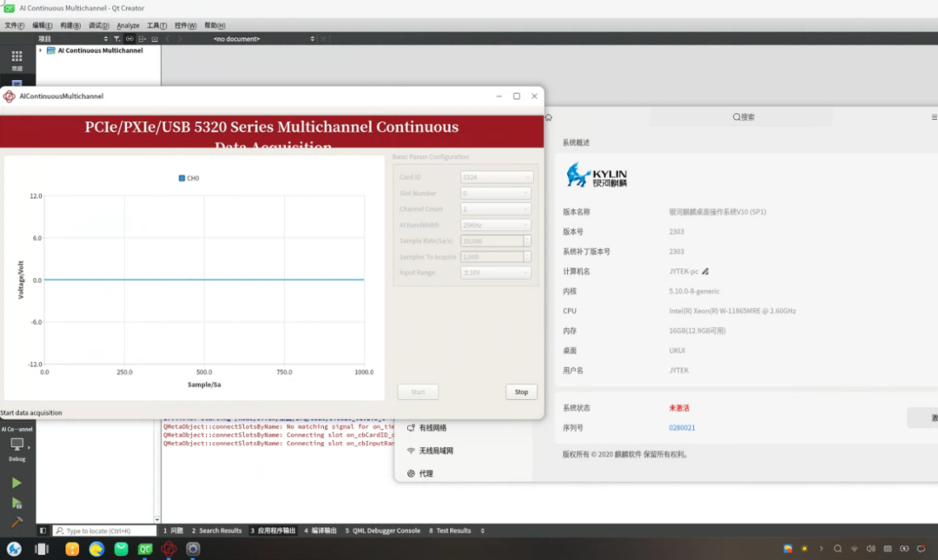Open the QML Debugger Console tab

(383, 530)
